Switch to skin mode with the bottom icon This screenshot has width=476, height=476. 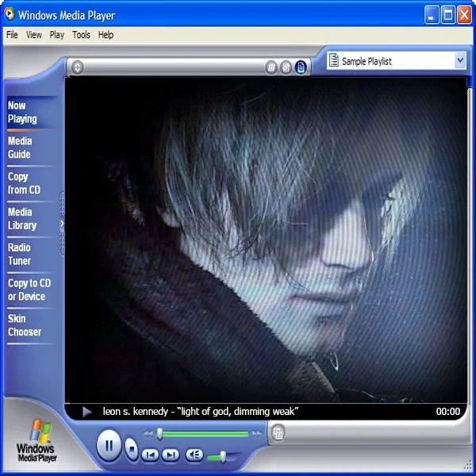click(278, 433)
